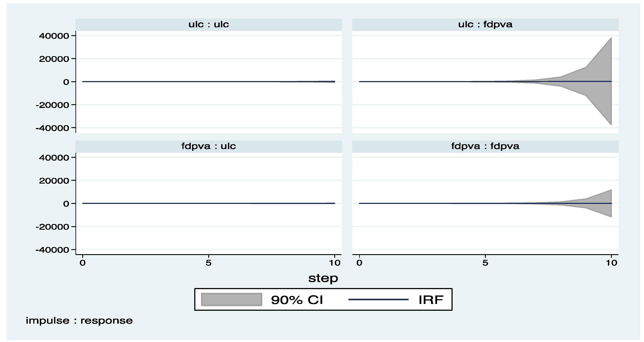
Task: Click the -40000 y-axis label in the bottom row
Action: [x=52, y=250]
